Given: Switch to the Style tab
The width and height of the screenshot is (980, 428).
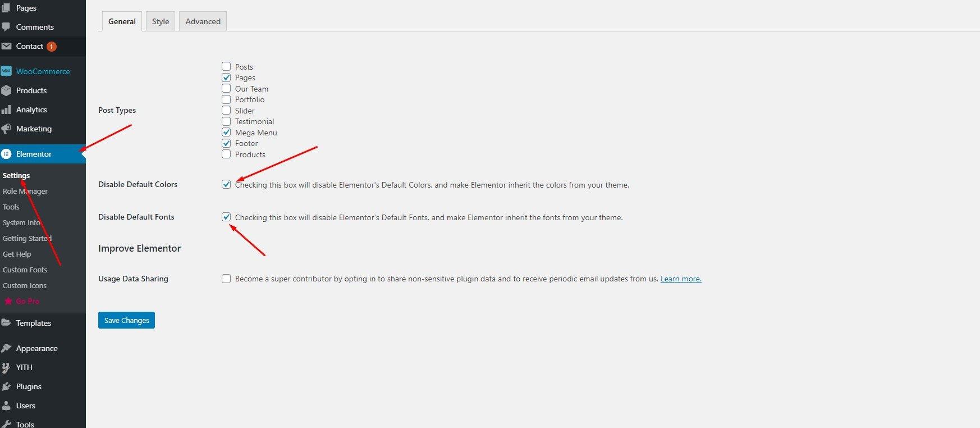Looking at the screenshot, I should [161, 21].
